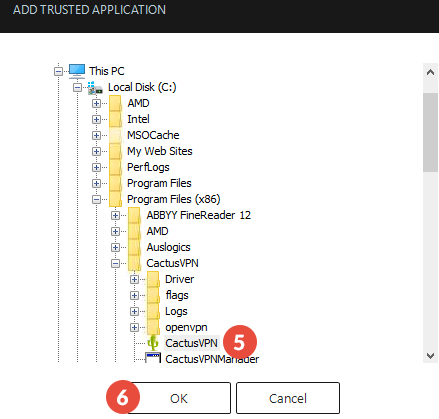Expand the MSOCache folder
This screenshot has width=439, height=419.
click(x=96, y=135)
